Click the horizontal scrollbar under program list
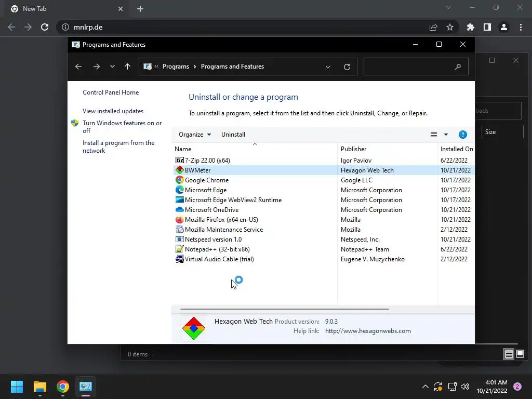This screenshot has width=532, height=399. coord(284,309)
